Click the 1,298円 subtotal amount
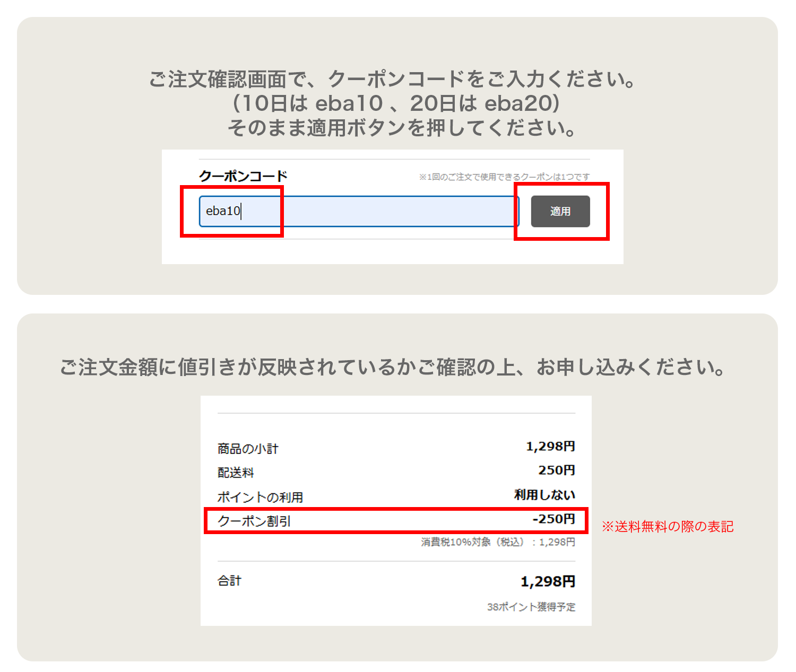Image resolution: width=796 pixels, height=672 pixels. click(550, 447)
